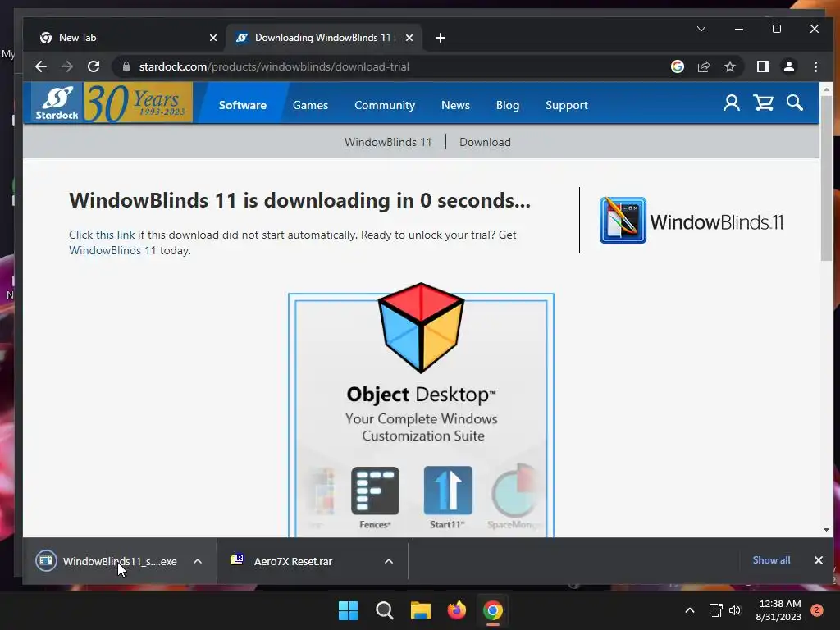
Task: Open the clock and calendar
Action: (x=778, y=610)
